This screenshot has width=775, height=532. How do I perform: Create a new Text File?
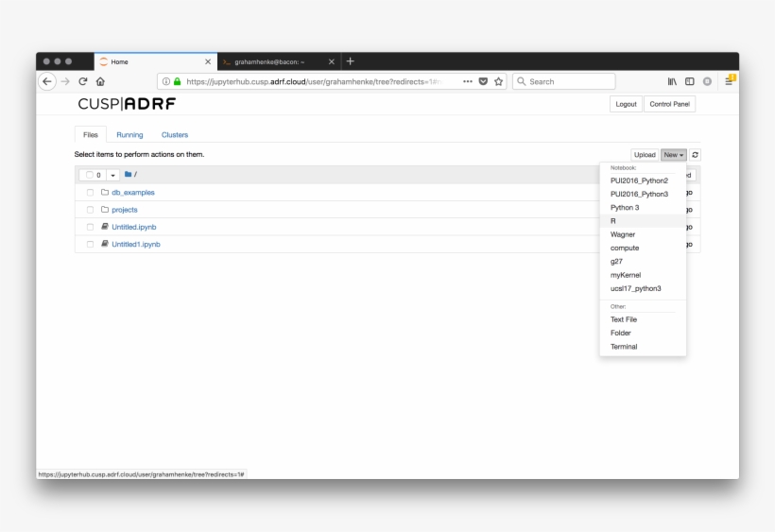(x=643, y=319)
